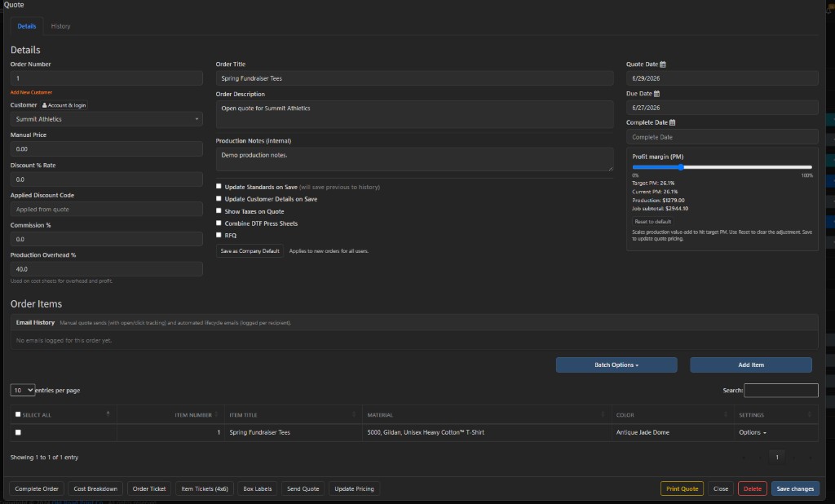
Task: Sort by Color column header
Action: click(x=673, y=415)
